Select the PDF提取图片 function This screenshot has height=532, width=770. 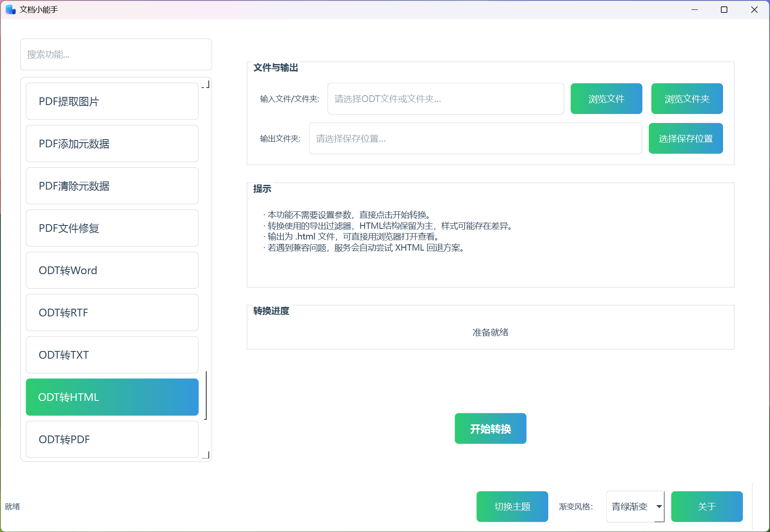pos(112,101)
